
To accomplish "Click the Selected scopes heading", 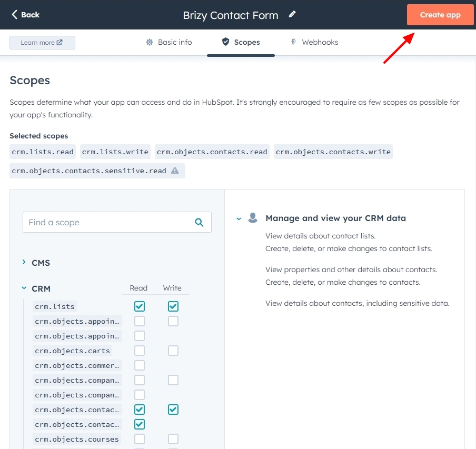I will pos(39,136).
